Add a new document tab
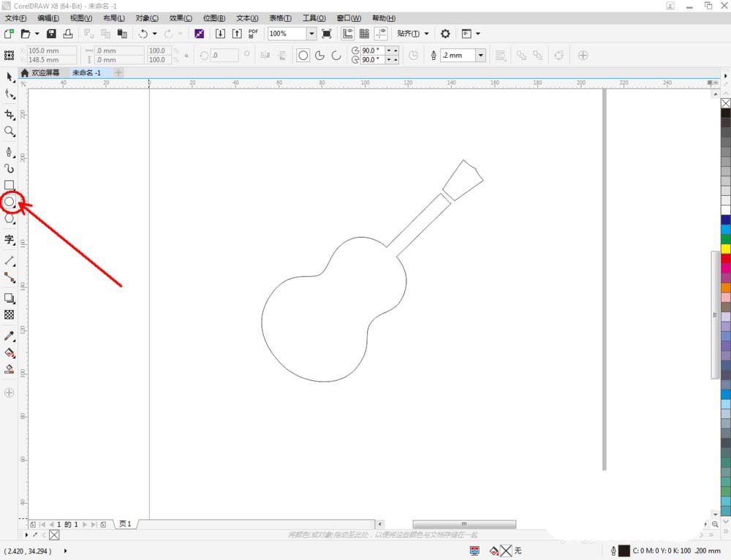The height and width of the screenshot is (560, 731). 118,72
